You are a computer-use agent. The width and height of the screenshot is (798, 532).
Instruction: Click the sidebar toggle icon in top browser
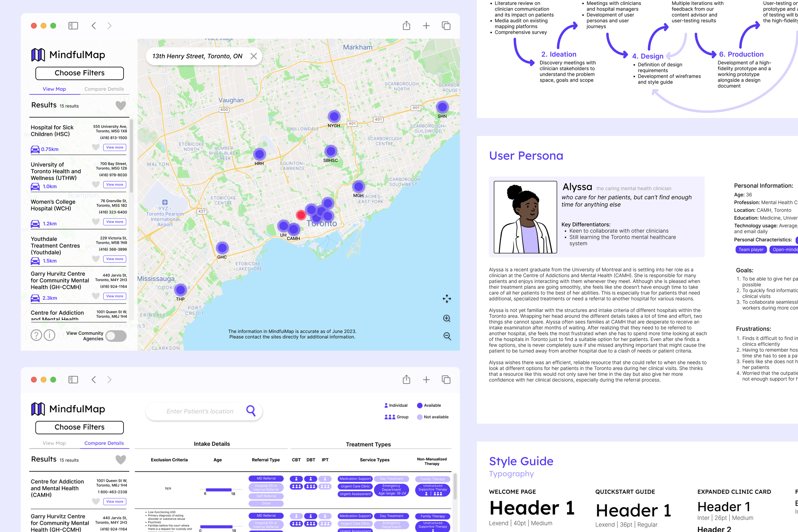point(73,26)
